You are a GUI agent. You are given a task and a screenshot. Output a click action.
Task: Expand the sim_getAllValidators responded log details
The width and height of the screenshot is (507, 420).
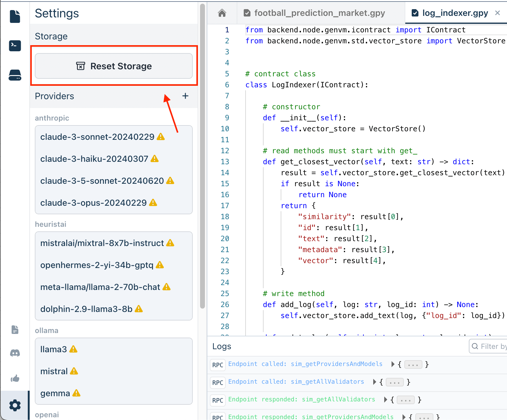[x=385, y=400]
